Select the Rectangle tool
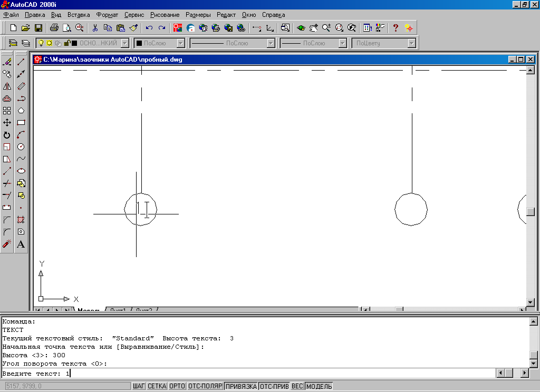This screenshot has width=540, height=392. pos(21,123)
